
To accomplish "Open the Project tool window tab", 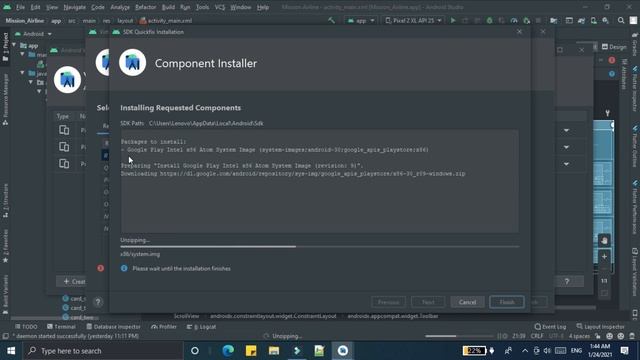I will click(x=5, y=47).
